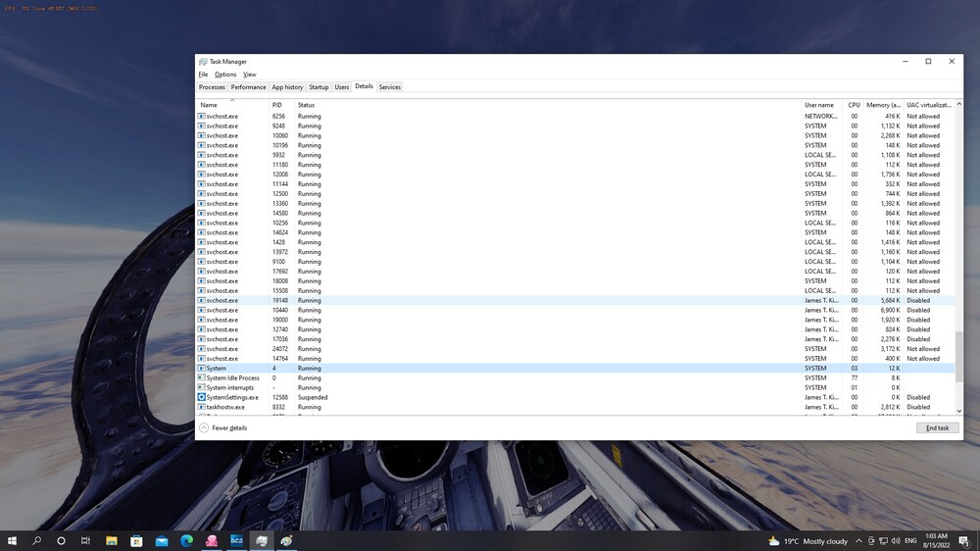
Task: Click the taskhostw.exe process icon
Action: click(201, 407)
